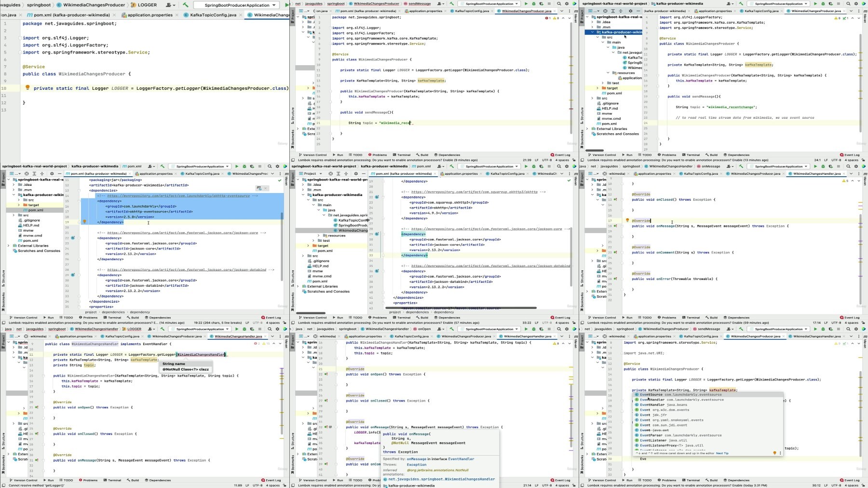Open user dropdown beside the enlarged LOGGER breadcrumb

(x=170, y=5)
